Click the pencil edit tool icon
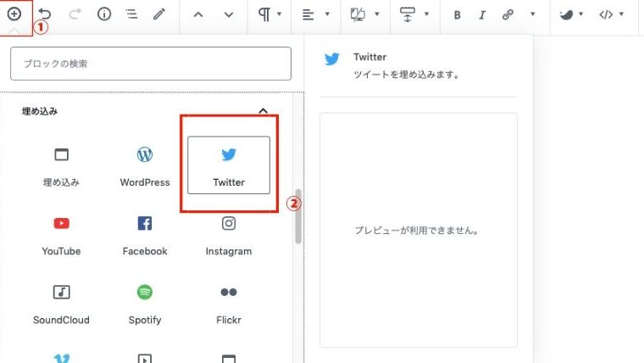This screenshot has width=644, height=363. click(x=159, y=14)
